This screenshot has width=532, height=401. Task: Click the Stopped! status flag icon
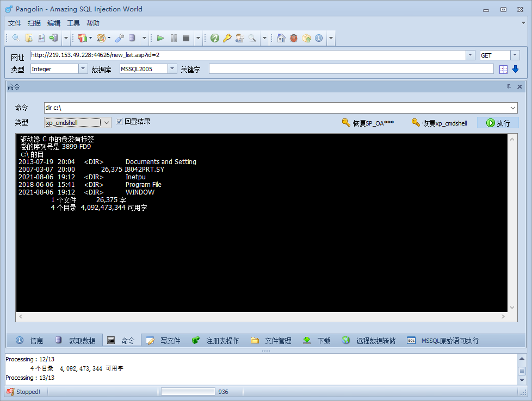point(10,392)
